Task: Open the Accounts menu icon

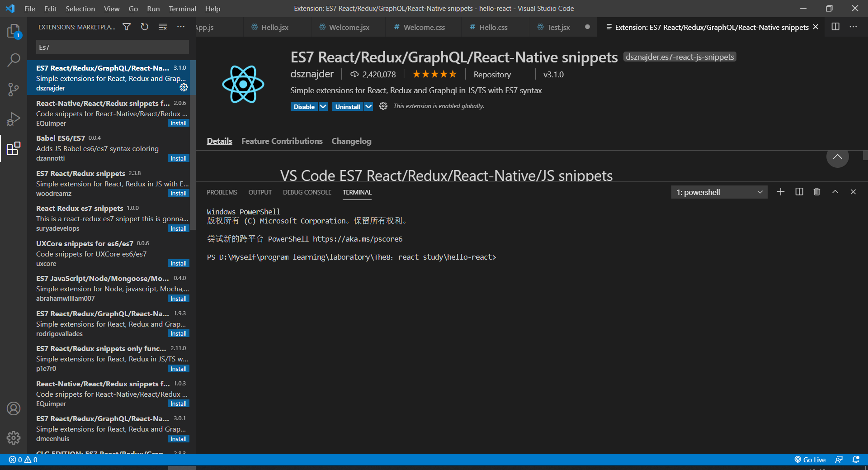Action: tap(14, 408)
